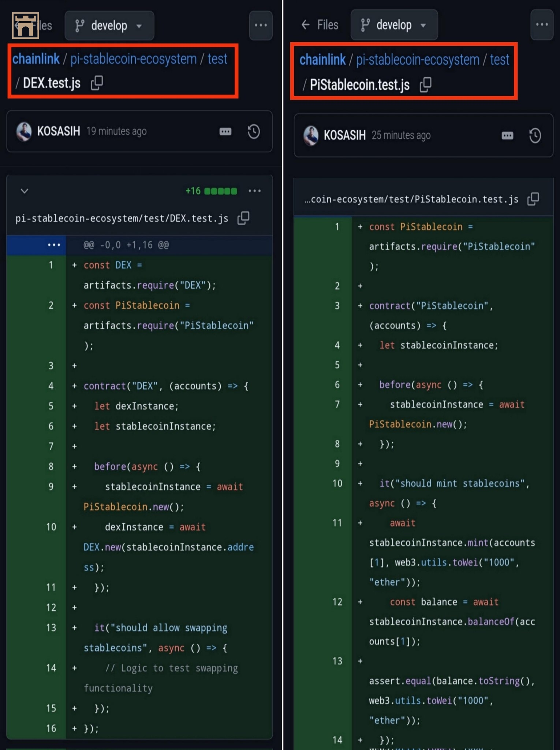Expand commit message ellipsis in left commit bar

pyautogui.click(x=225, y=131)
